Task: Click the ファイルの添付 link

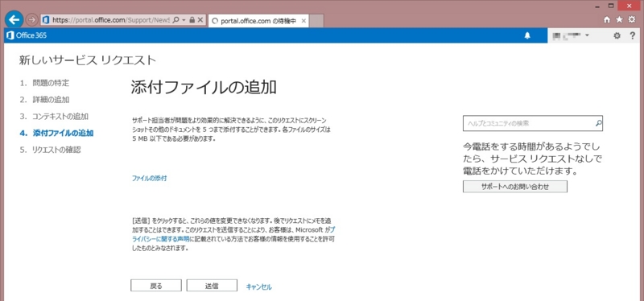Action: [149, 178]
